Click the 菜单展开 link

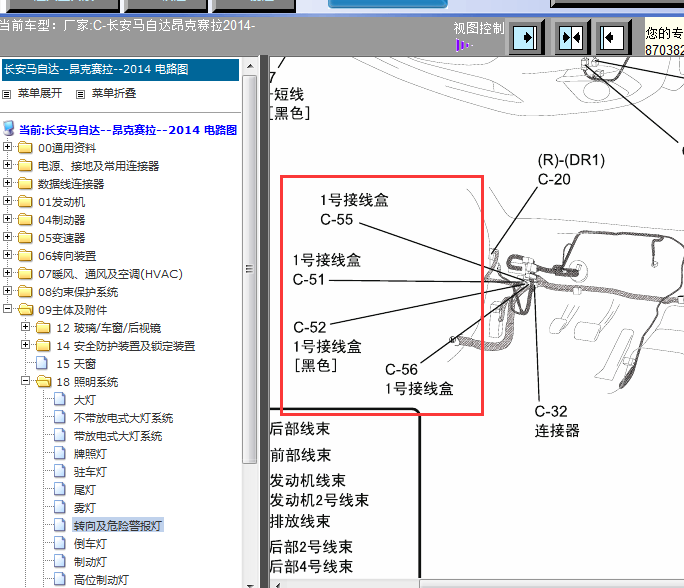(x=40, y=93)
